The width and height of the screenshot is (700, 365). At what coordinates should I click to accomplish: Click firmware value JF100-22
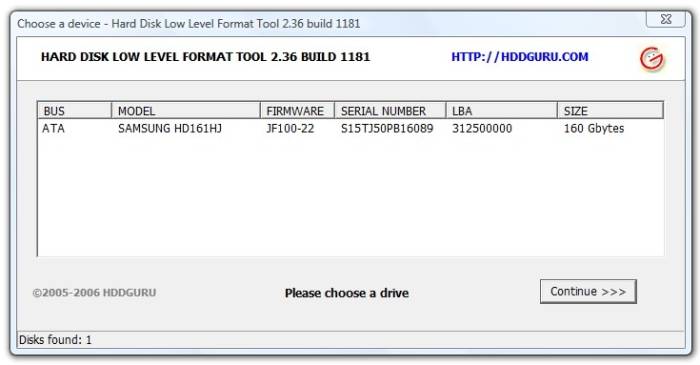(x=290, y=129)
